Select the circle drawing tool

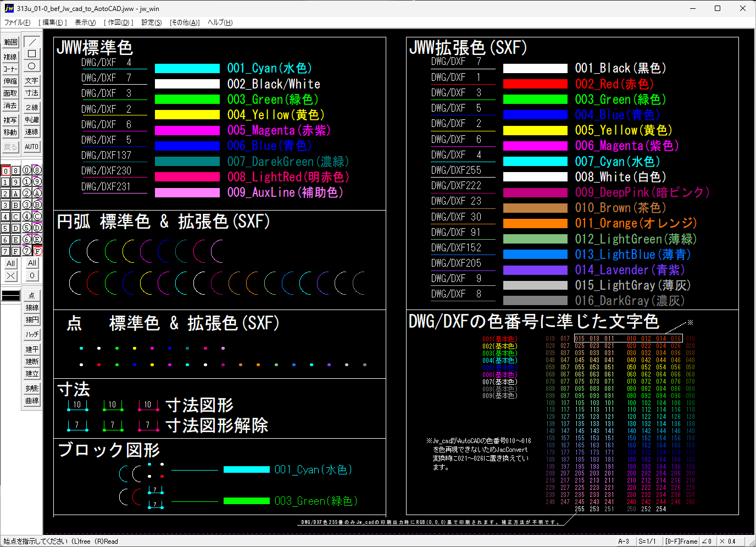tap(32, 66)
